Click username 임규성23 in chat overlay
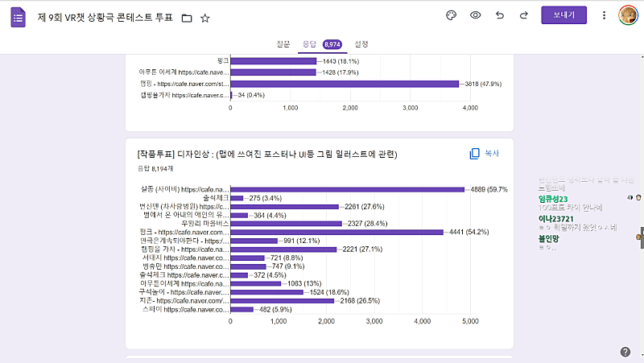Screen dimensions: 644x363 point(554,200)
